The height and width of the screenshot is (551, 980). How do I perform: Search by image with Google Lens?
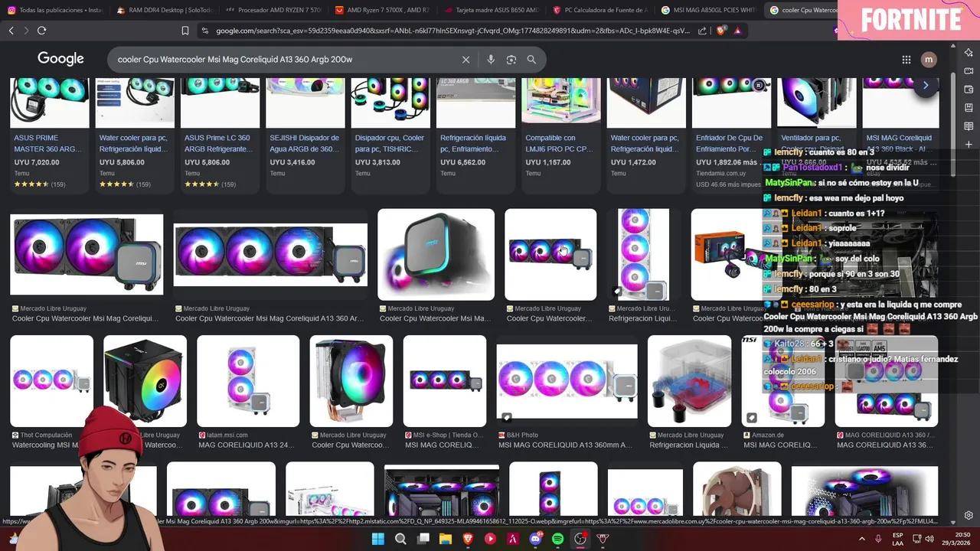511,60
